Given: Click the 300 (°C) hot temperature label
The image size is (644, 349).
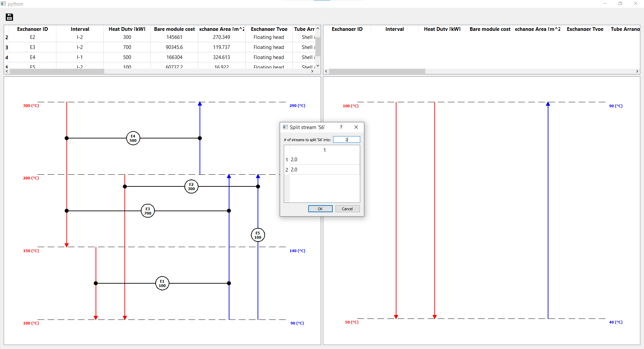Looking at the screenshot, I should pyautogui.click(x=31, y=106).
